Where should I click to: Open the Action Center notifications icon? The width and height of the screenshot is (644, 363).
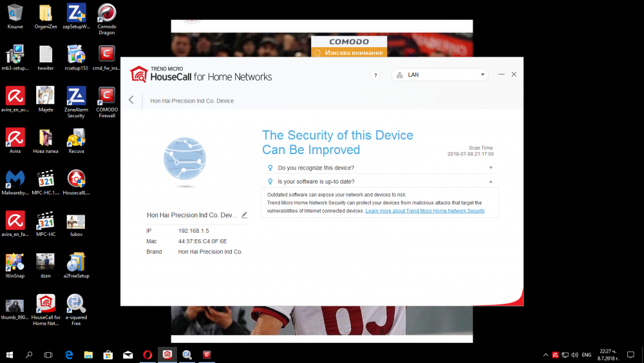click(x=630, y=355)
